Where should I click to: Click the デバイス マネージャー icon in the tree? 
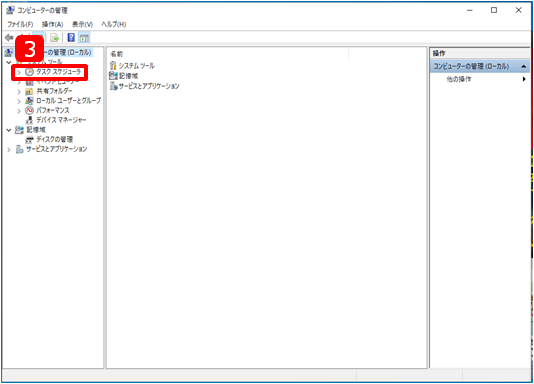[30, 120]
